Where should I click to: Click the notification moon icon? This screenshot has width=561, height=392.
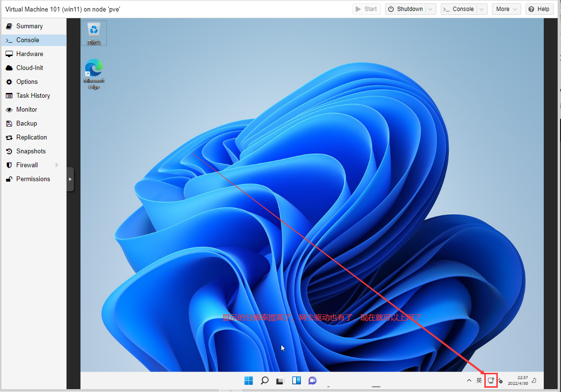534,380
